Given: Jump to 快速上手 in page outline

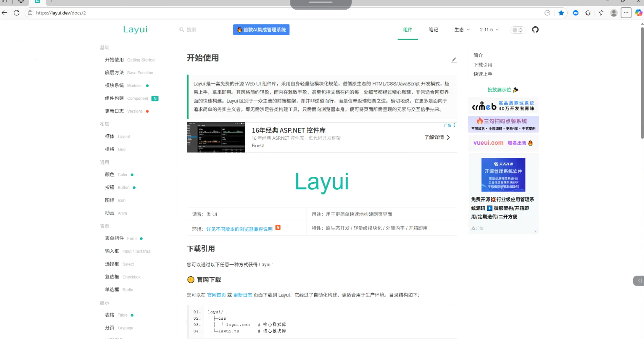Looking at the screenshot, I should click(x=483, y=74).
